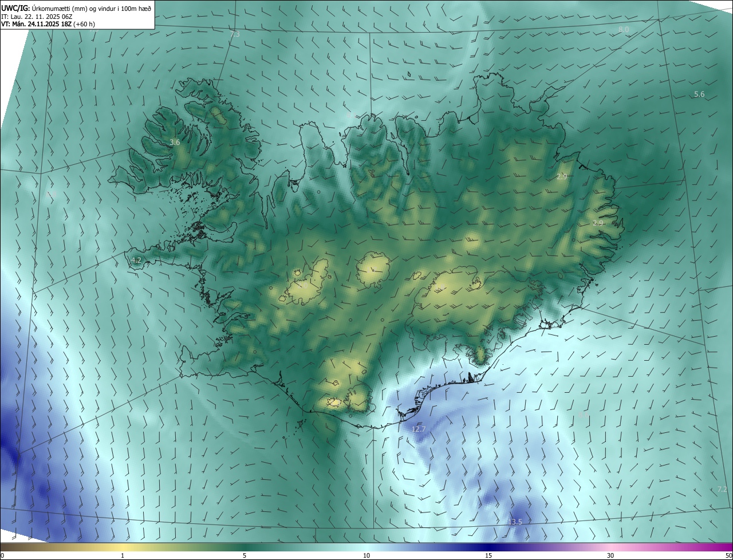Viewport: 733px width, 560px height.
Task: Select the VT line Mán. 24.11.2025 18Z (+60 h)
Action: [48, 24]
